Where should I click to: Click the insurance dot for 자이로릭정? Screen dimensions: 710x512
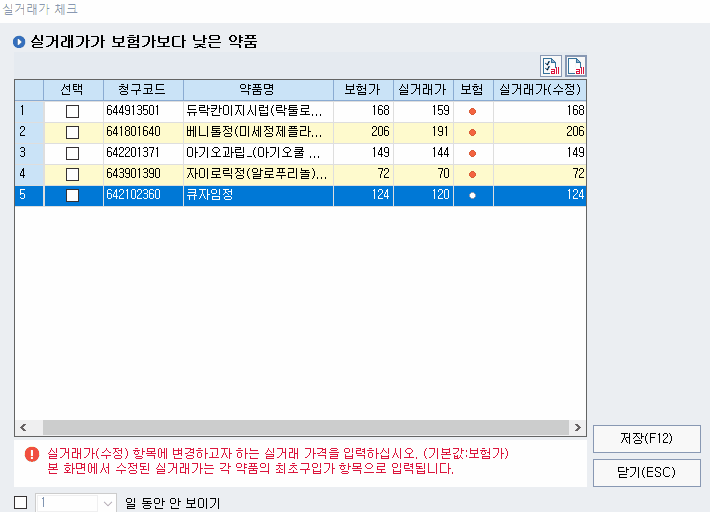[x=473, y=174]
